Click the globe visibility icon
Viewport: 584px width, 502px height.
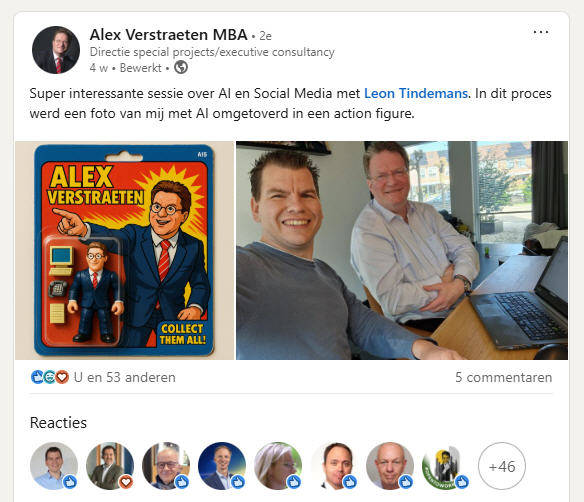(181, 67)
